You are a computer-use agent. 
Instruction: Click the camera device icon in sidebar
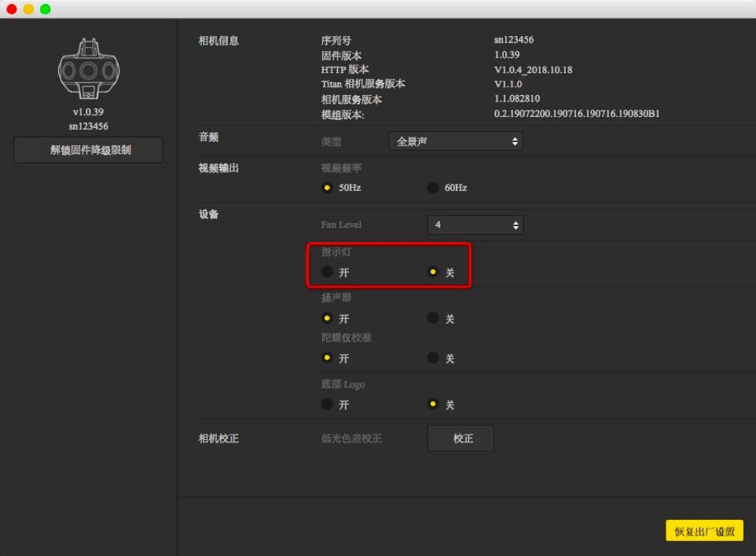coord(89,68)
